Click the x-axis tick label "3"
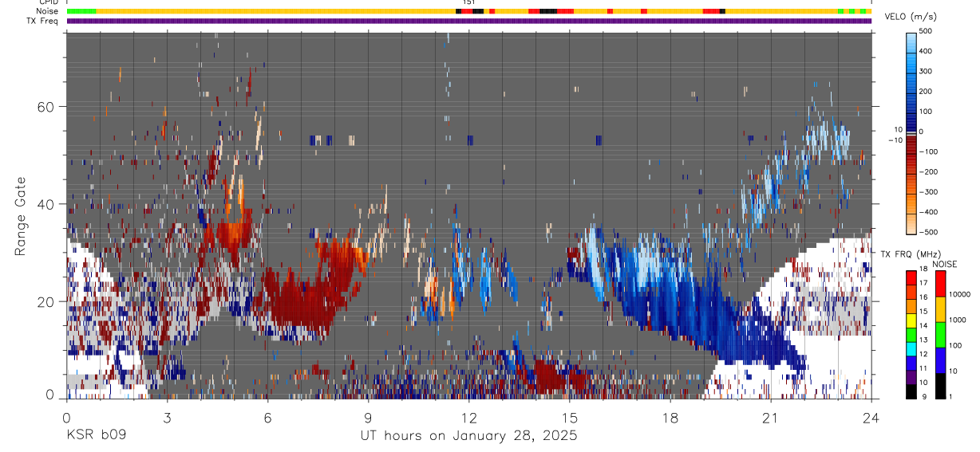 pos(167,418)
